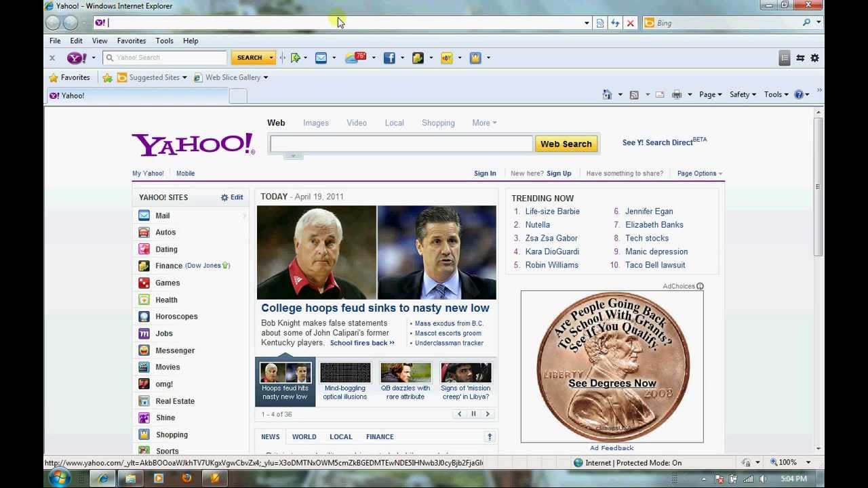Image resolution: width=868 pixels, height=488 pixels.
Task: Click the Print icon
Action: point(676,94)
